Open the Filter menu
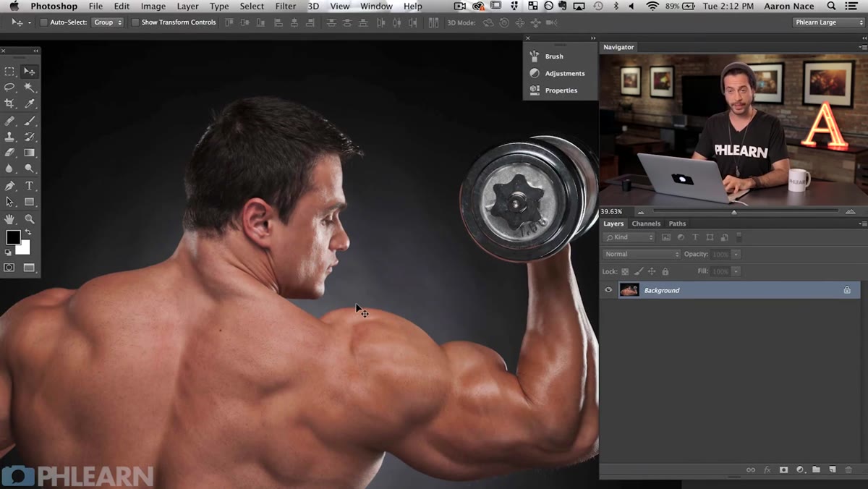The image size is (868, 489). 286,6
